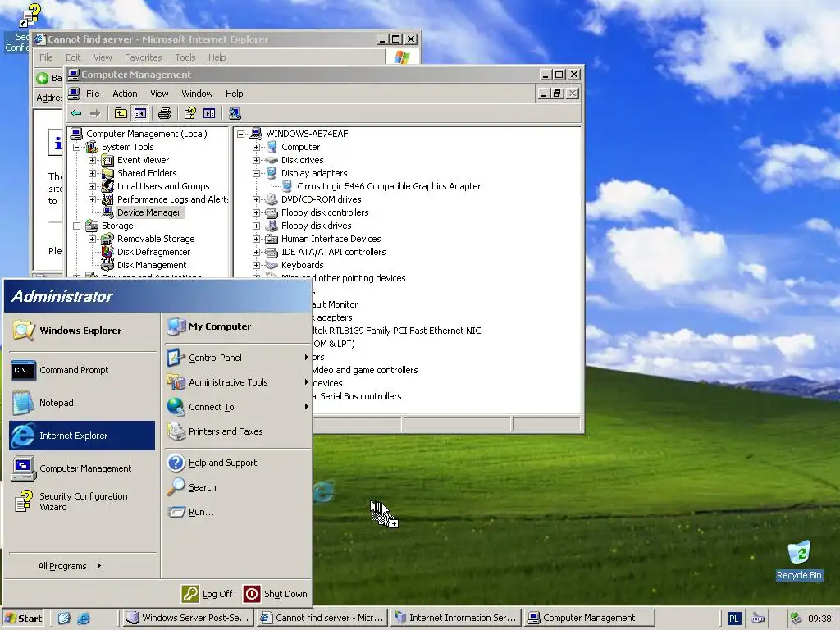840x630 pixels.
Task: Click the Show Desktop quick launch icon
Action: (x=64, y=619)
